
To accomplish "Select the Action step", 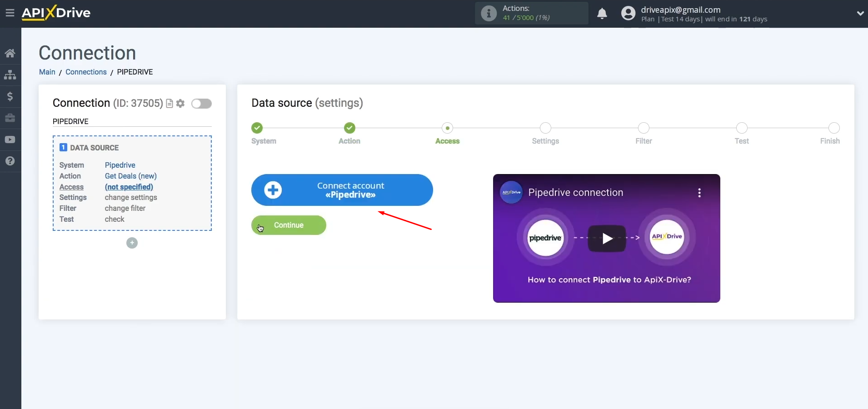I will (x=349, y=128).
